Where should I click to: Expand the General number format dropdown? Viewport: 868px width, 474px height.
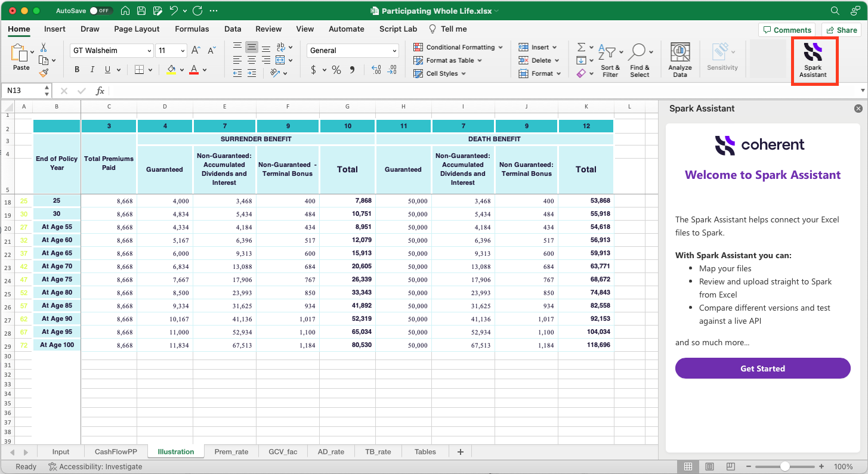click(x=394, y=51)
